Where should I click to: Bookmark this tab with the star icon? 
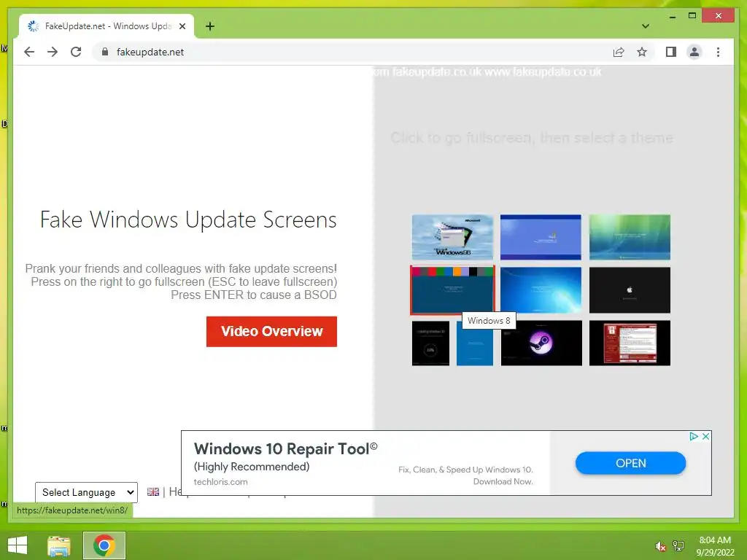click(642, 52)
